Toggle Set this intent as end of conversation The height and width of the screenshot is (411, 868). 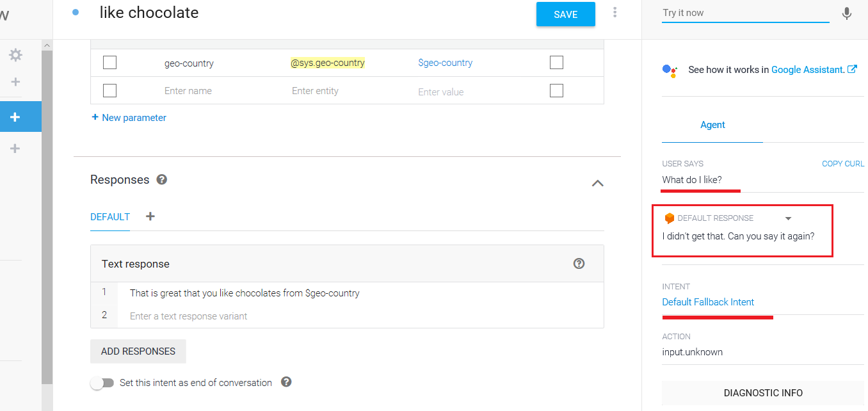point(102,383)
